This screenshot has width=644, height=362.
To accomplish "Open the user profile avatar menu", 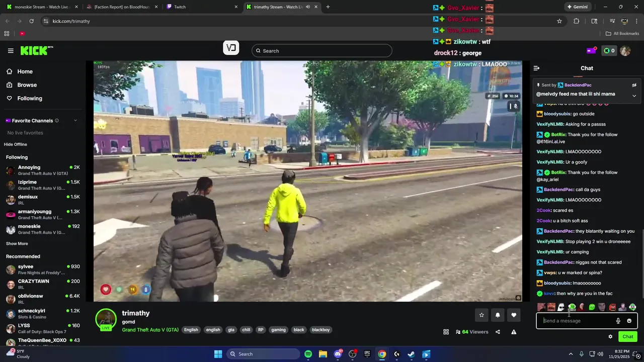I will tap(625, 51).
